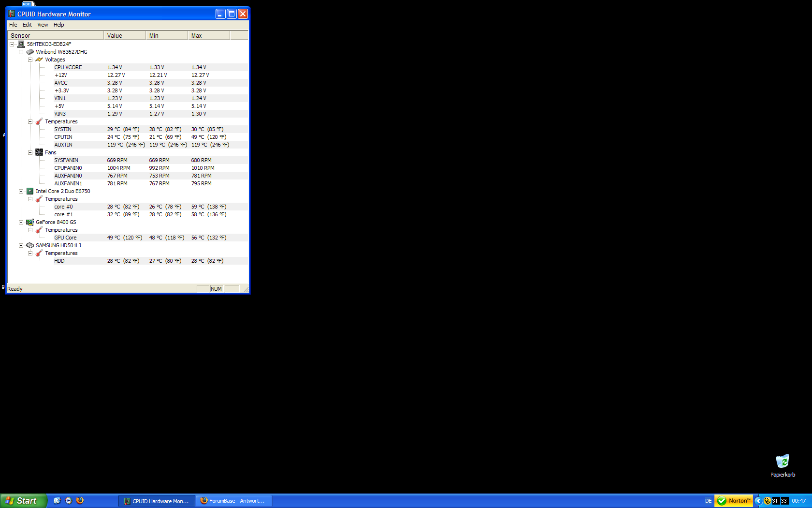This screenshot has width=812, height=508.
Task: Click the GeForce 8400 GS graphics card icon
Action: coord(30,222)
